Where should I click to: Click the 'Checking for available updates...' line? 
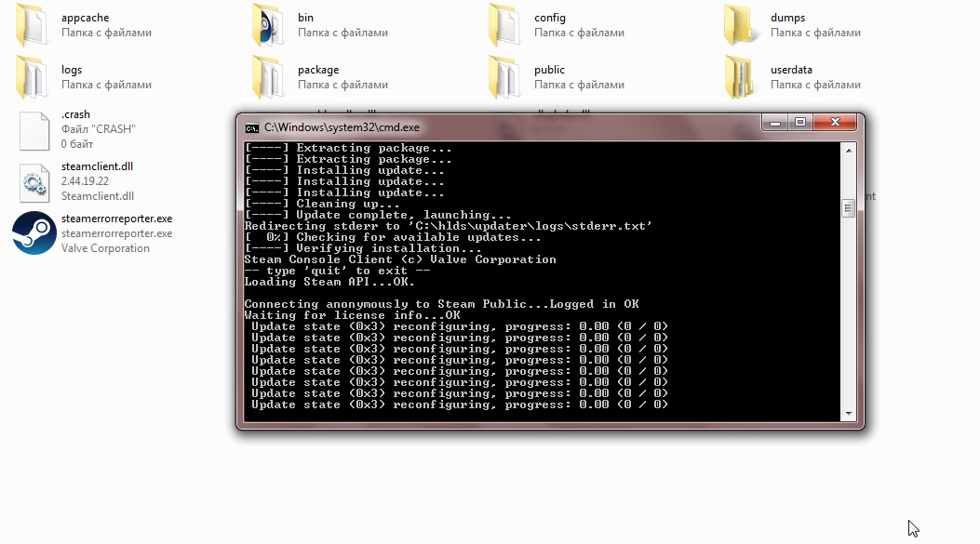[x=393, y=237]
